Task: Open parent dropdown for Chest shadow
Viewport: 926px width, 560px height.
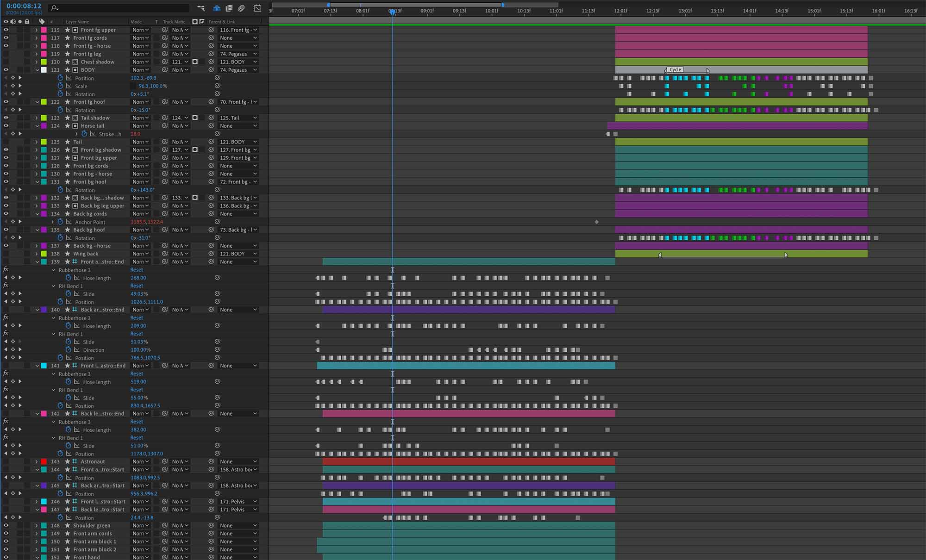Action: [238, 62]
